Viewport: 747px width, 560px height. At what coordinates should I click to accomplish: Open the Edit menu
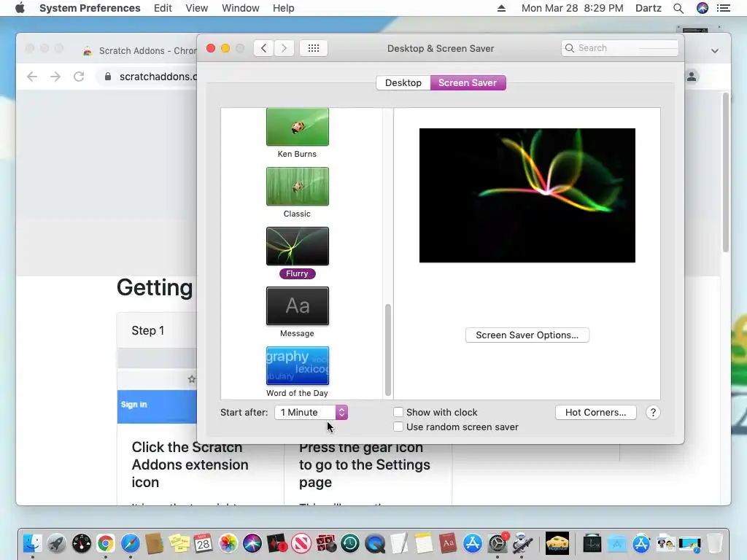click(163, 8)
